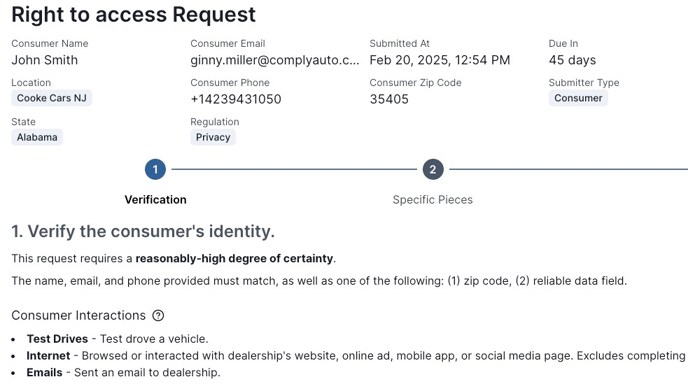Click the consumer phone number +14239431050
Viewport: 688px width, 384px height.
[x=236, y=99]
